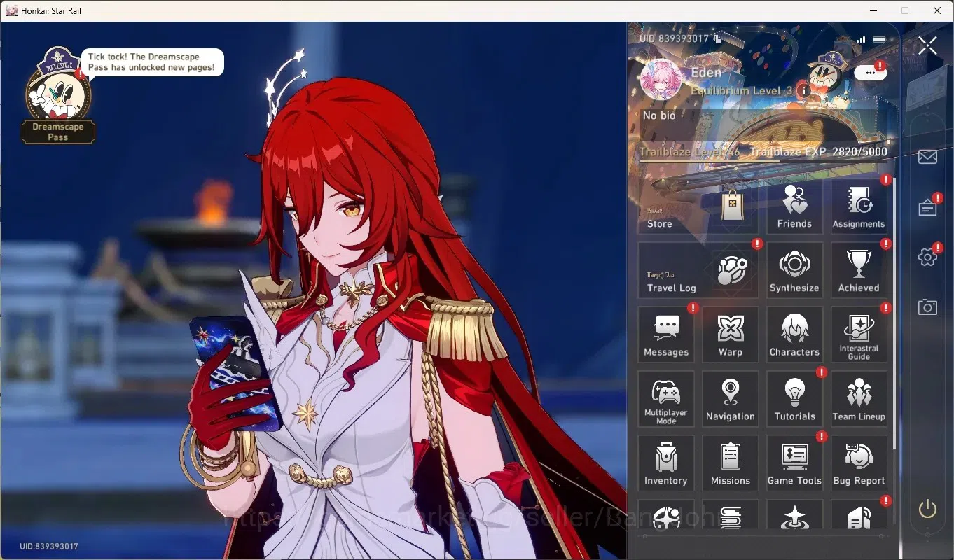Open the Dreamscape Pass
954x560 pixels.
[x=58, y=95]
